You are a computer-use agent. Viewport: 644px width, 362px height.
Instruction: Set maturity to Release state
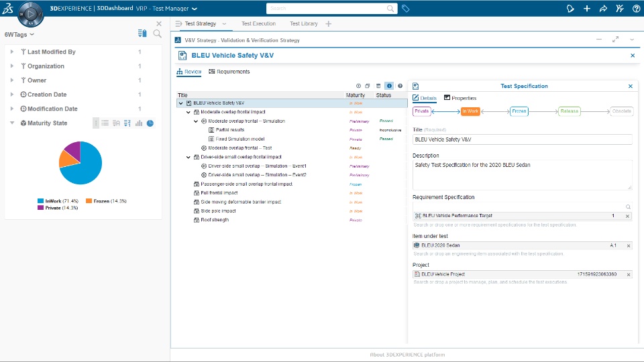[x=570, y=111]
